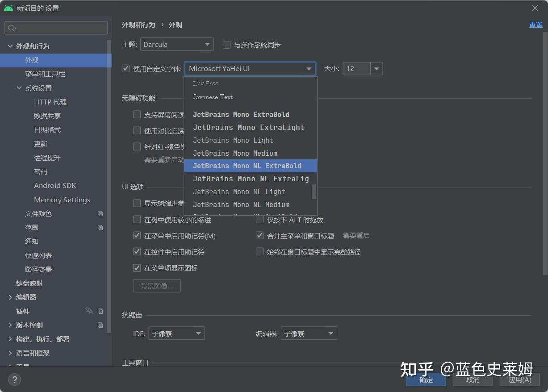The height and width of the screenshot is (392, 548).
Task: Click the copy icon beside 插件 row
Action: click(100, 311)
